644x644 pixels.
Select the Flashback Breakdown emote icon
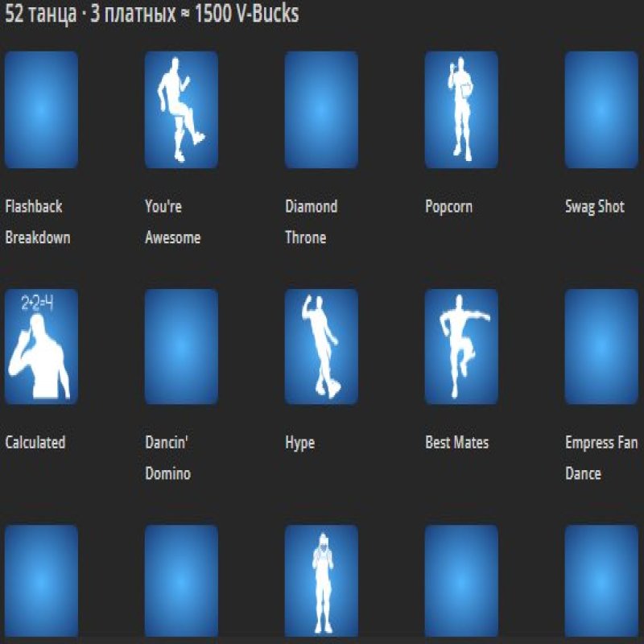(x=40, y=109)
